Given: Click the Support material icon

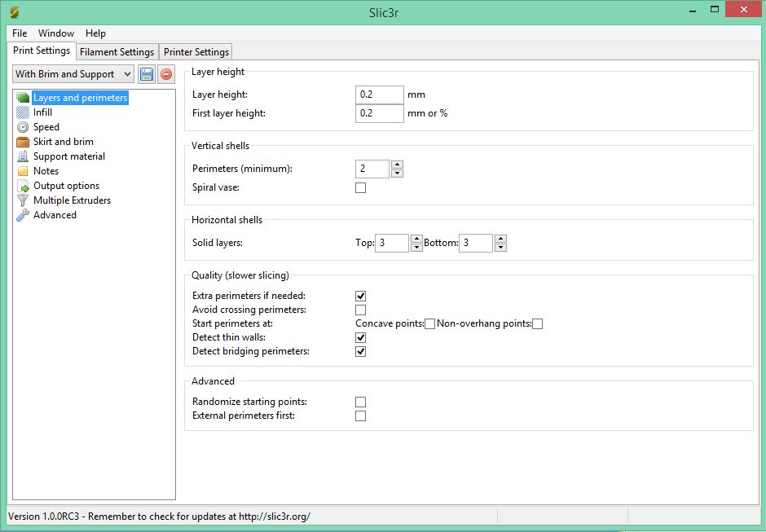Looking at the screenshot, I should pos(23,156).
